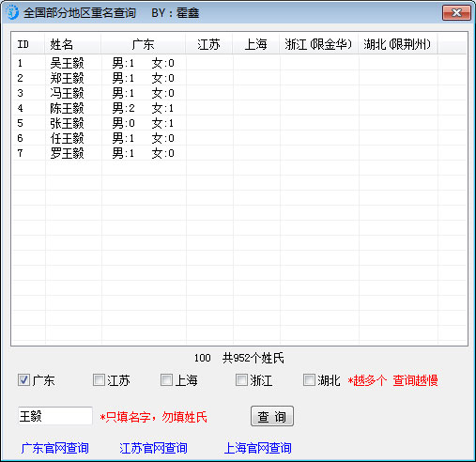Click the ID column header
476x462 pixels.
click(x=28, y=44)
